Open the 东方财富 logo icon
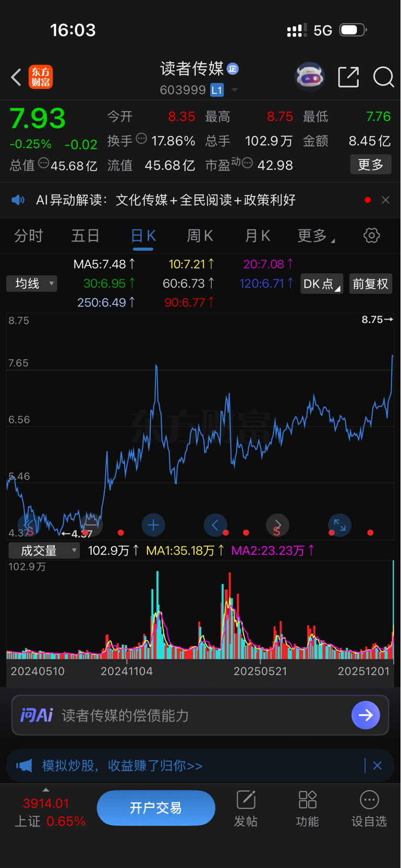This screenshot has width=401, height=868. pos(41,77)
